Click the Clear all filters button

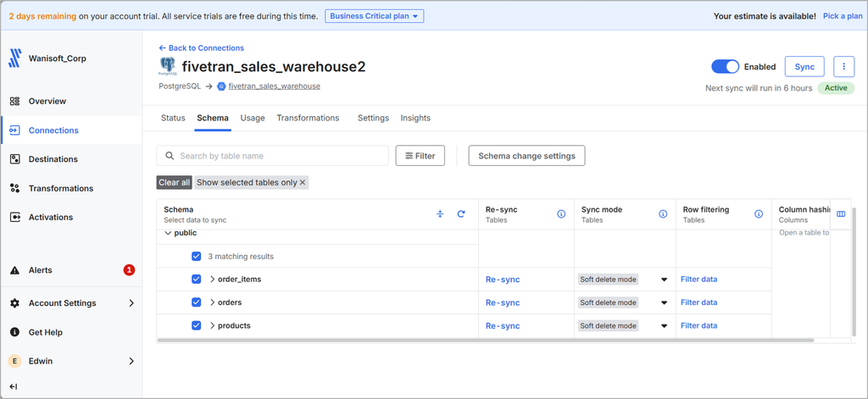(x=175, y=183)
